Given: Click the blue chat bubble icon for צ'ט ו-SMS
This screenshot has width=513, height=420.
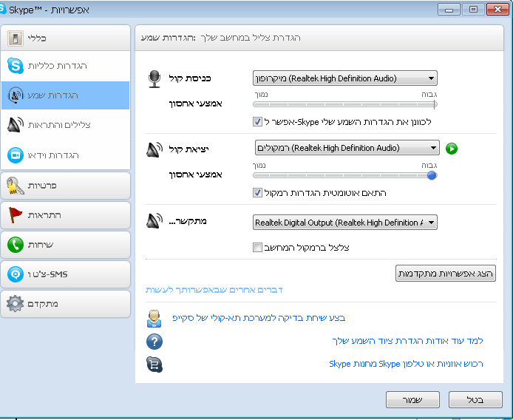Looking at the screenshot, I should click(16, 274).
